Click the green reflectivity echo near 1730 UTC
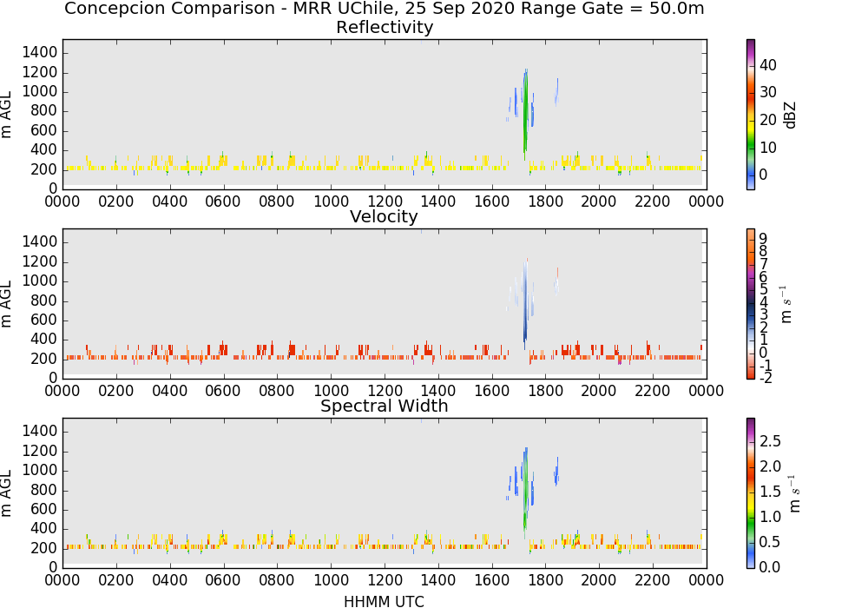This screenshot has height=608, width=868. pyautogui.click(x=525, y=114)
